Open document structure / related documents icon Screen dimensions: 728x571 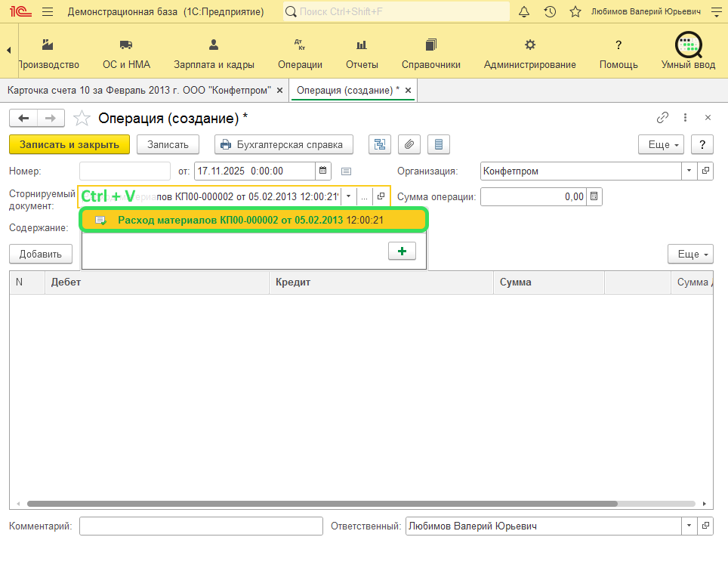(380, 144)
